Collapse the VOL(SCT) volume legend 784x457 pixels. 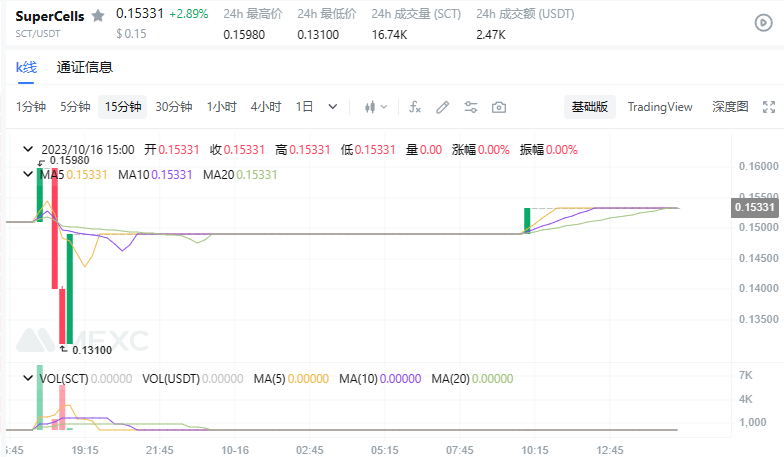point(28,378)
